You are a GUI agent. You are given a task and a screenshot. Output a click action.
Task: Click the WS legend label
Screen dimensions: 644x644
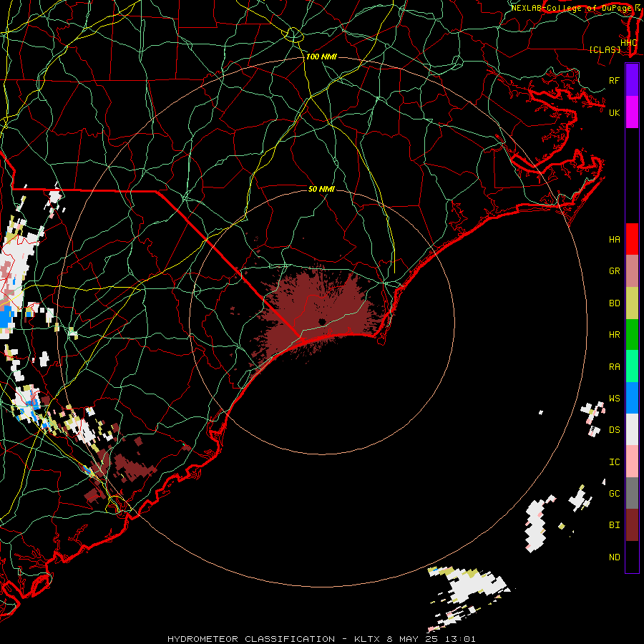click(x=614, y=399)
